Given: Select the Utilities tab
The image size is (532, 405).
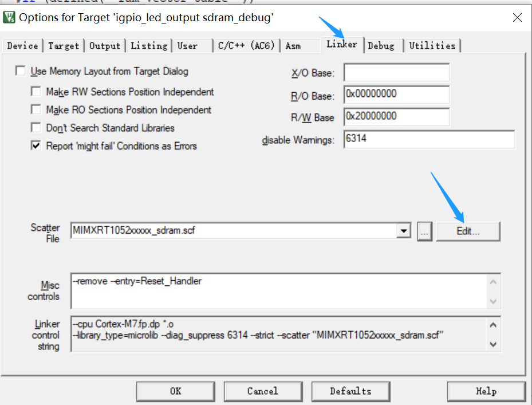Looking at the screenshot, I should coord(432,46).
